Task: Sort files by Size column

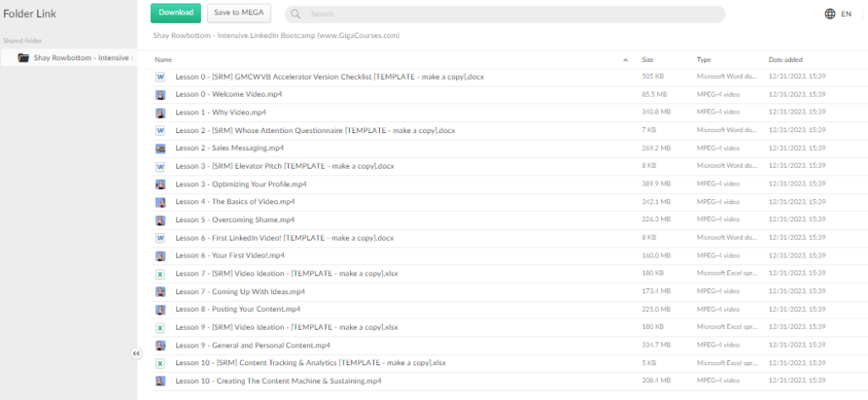Action: (648, 60)
